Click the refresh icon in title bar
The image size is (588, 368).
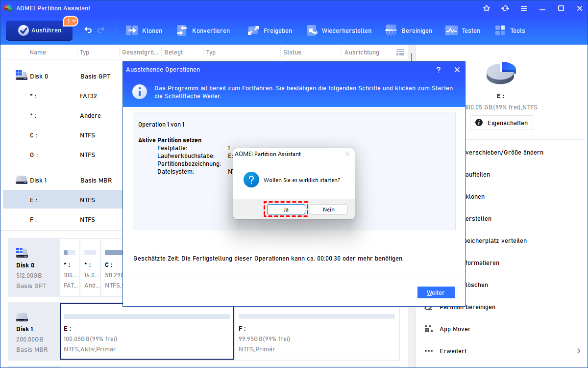pos(505,8)
